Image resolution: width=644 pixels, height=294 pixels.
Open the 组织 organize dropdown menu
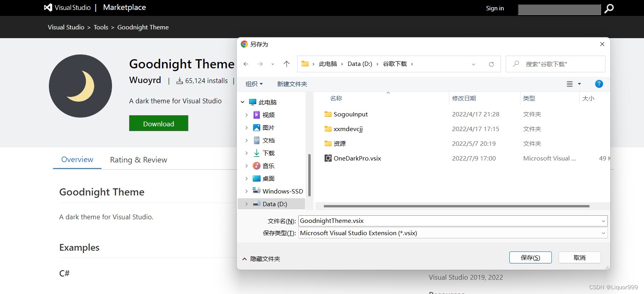pos(254,84)
